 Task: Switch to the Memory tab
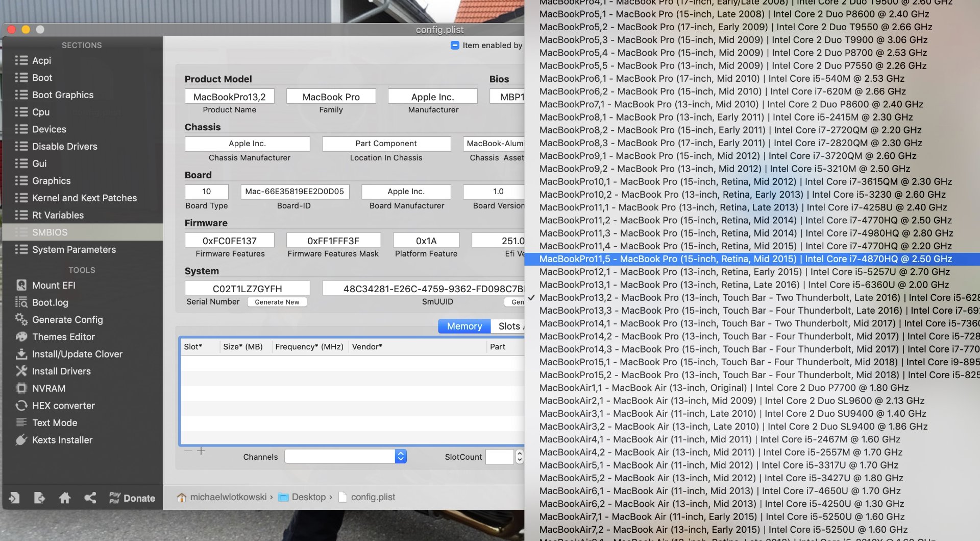[x=464, y=326]
